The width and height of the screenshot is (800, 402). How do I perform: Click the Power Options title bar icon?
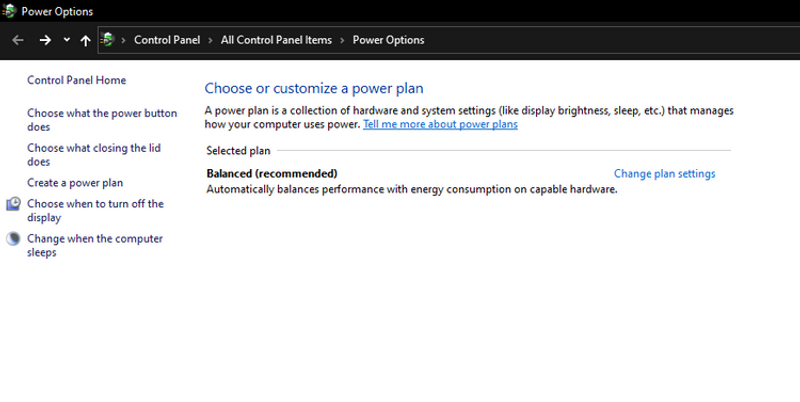pos(10,11)
